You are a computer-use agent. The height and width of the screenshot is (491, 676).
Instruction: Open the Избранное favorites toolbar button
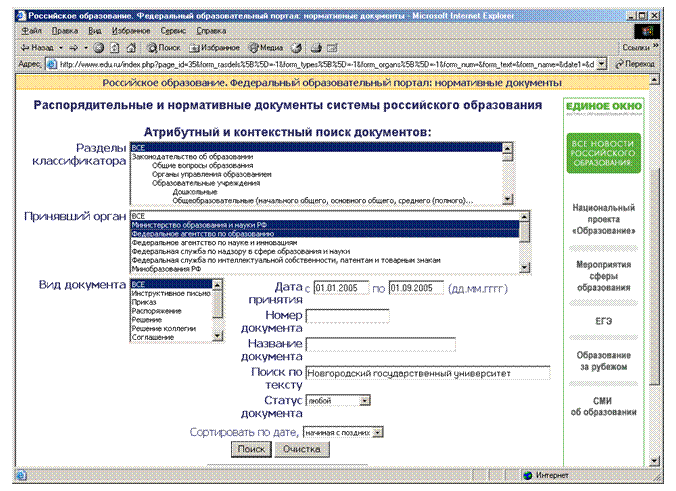[x=214, y=48]
